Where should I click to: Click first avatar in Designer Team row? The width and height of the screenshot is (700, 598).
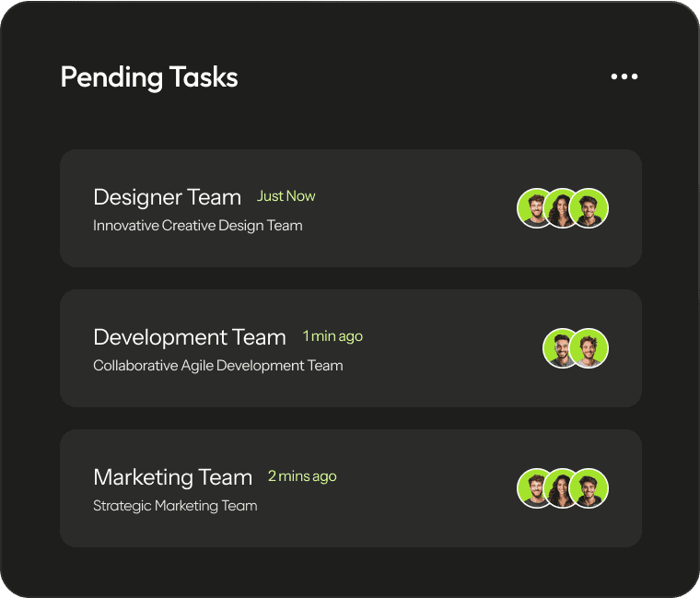pos(534,208)
